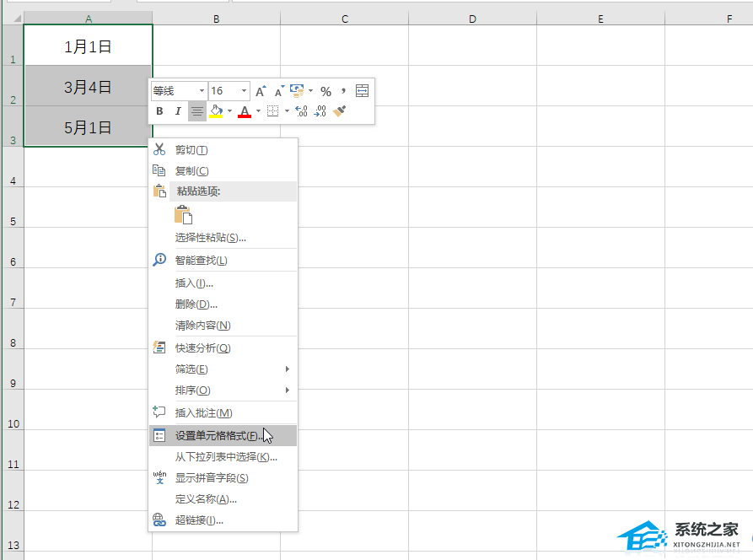Click the Copy icon in context menu
753x560 pixels.
(x=159, y=170)
